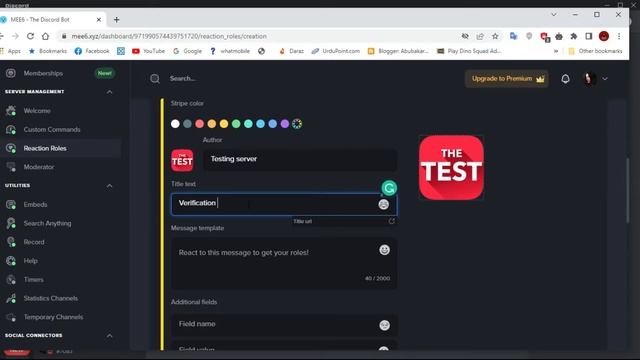The height and width of the screenshot is (360, 640).
Task: Open Chrome extensions puzzle icon
Action: click(x=573, y=36)
